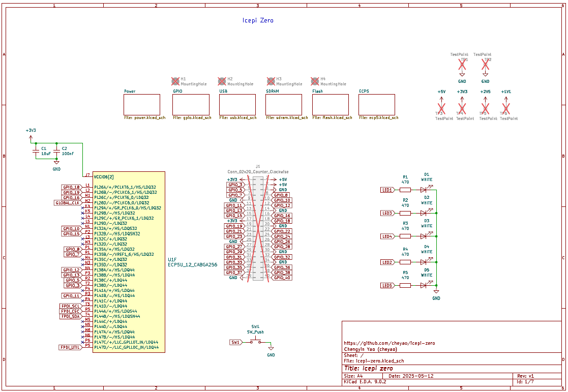Image resolution: width=568 pixels, height=392 pixels.
Task: Click the TP1 test point symbol
Action: [x=462, y=65]
